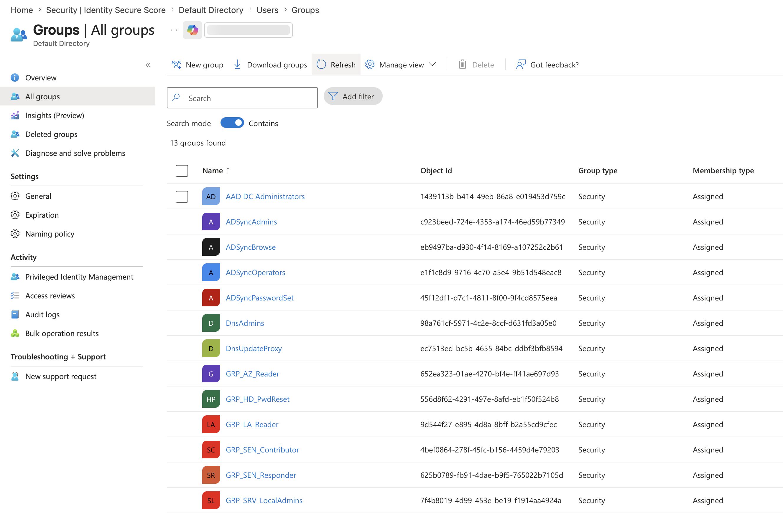
Task: Go to Security | Identity Secure Score breadcrumb
Action: click(106, 10)
